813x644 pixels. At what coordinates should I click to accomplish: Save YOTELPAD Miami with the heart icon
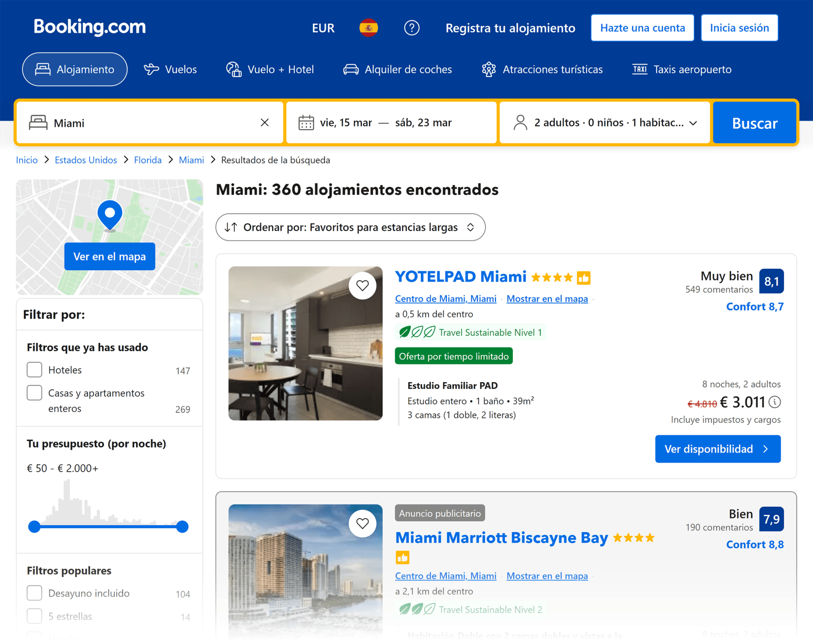coord(362,285)
